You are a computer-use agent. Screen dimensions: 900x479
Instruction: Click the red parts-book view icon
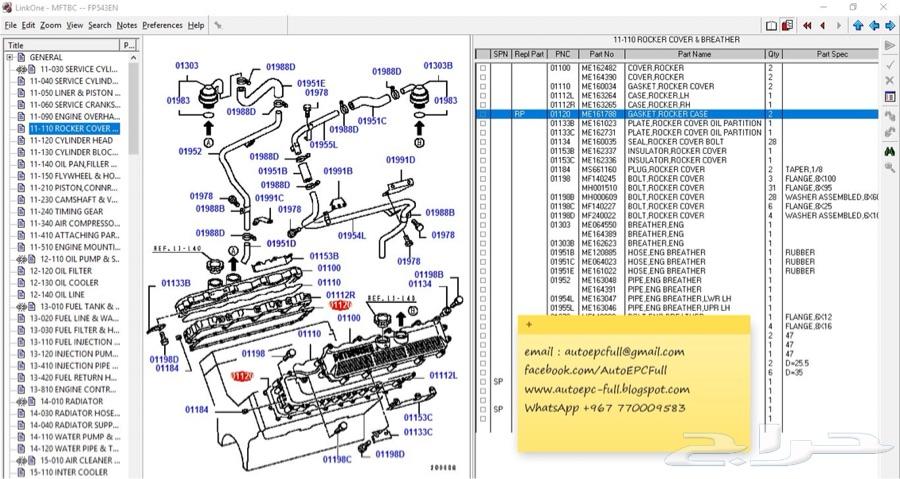tap(787, 26)
